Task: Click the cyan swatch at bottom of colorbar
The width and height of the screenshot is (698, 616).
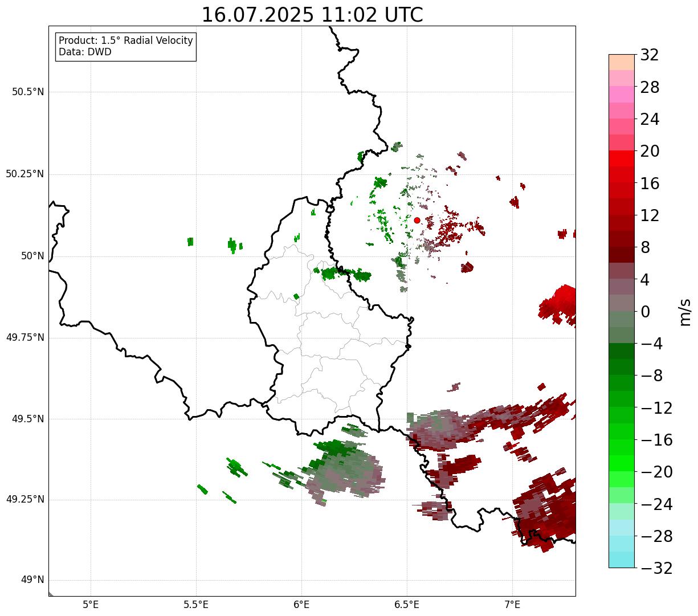Action: (x=622, y=560)
